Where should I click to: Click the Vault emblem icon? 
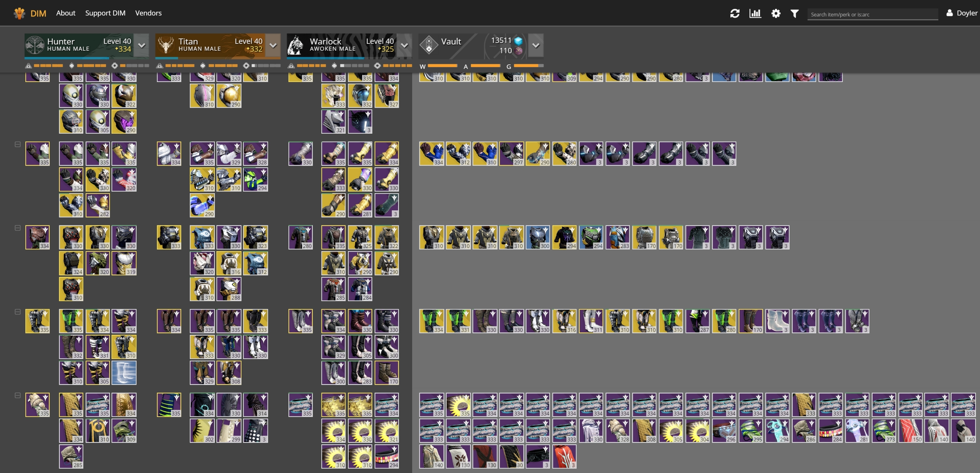(429, 45)
